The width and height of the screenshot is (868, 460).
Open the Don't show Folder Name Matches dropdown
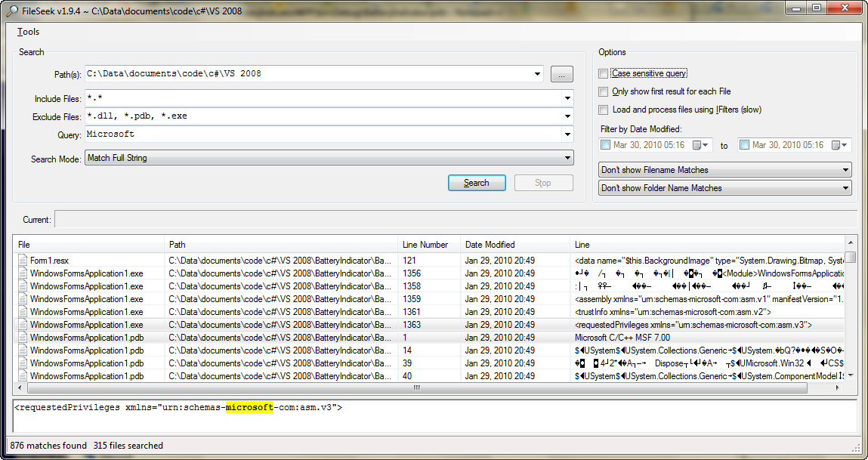pyautogui.click(x=845, y=188)
